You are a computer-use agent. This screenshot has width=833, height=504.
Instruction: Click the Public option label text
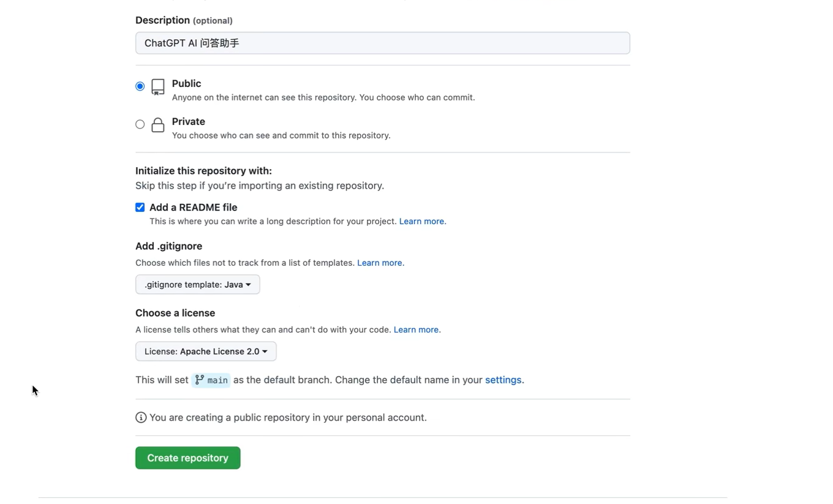(x=186, y=83)
